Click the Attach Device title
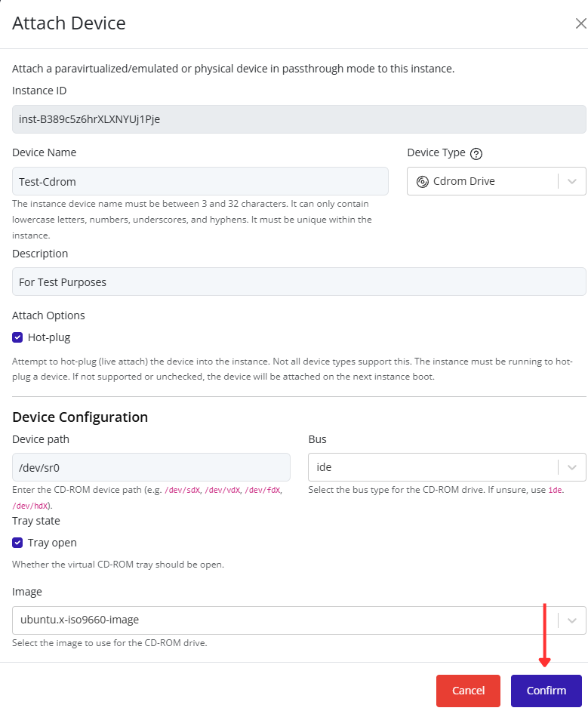Screen dimensions: 588x714 coord(69,23)
